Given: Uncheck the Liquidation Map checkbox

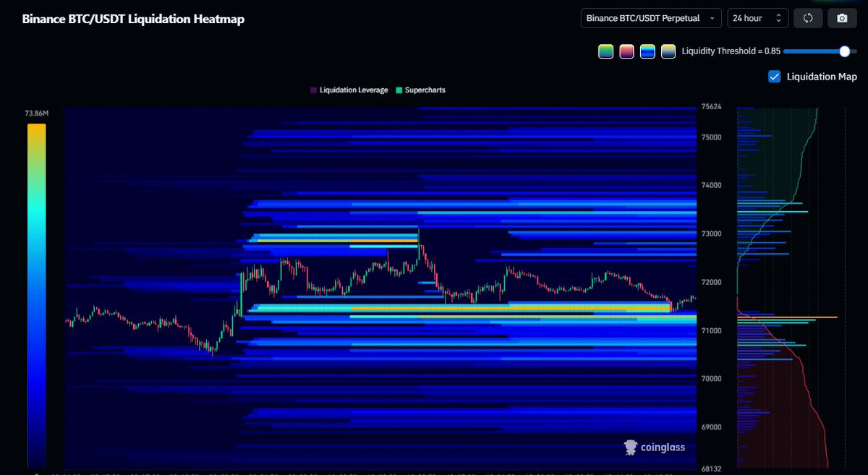Looking at the screenshot, I should point(775,77).
